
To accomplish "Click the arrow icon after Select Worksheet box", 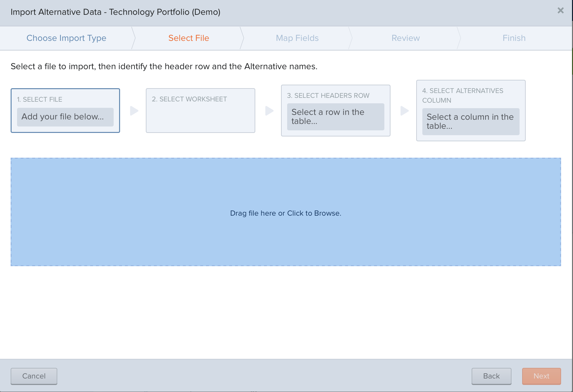I will click(269, 111).
